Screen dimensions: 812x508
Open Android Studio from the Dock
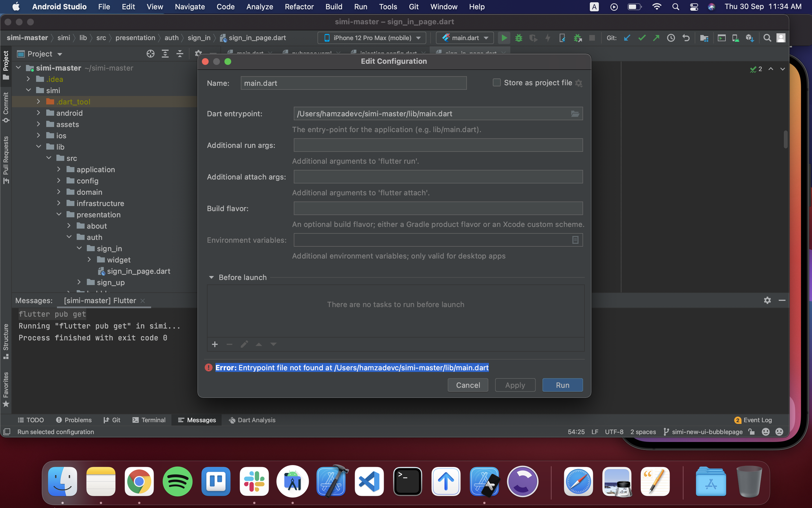click(x=293, y=481)
